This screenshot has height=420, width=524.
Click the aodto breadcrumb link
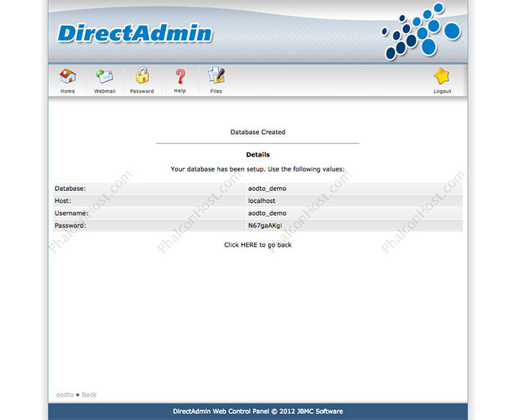[x=65, y=395]
